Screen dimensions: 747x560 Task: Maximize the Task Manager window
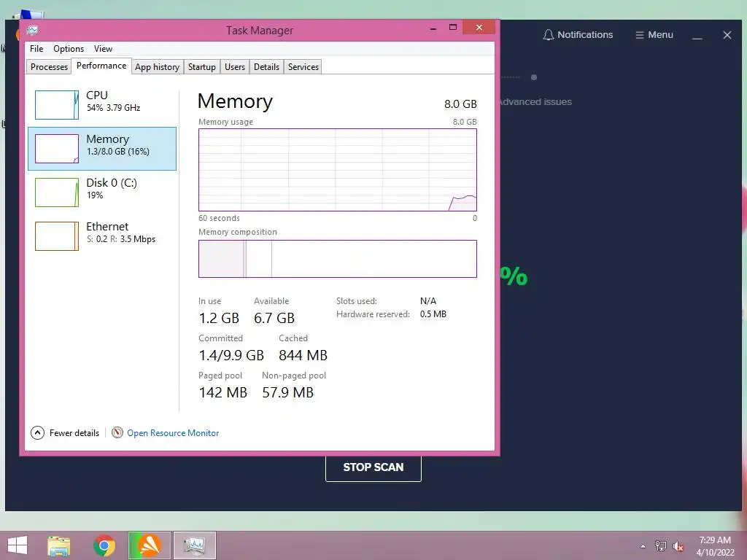(x=453, y=28)
